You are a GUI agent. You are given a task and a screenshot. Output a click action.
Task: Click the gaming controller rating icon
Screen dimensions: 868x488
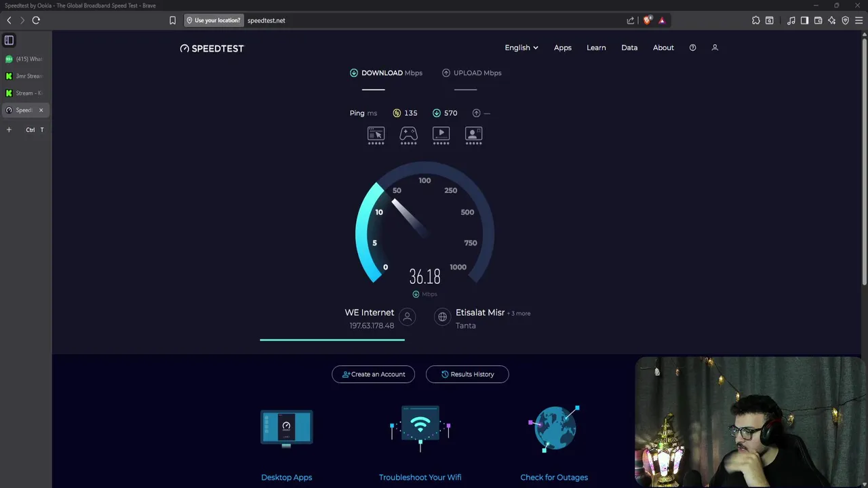pos(408,134)
